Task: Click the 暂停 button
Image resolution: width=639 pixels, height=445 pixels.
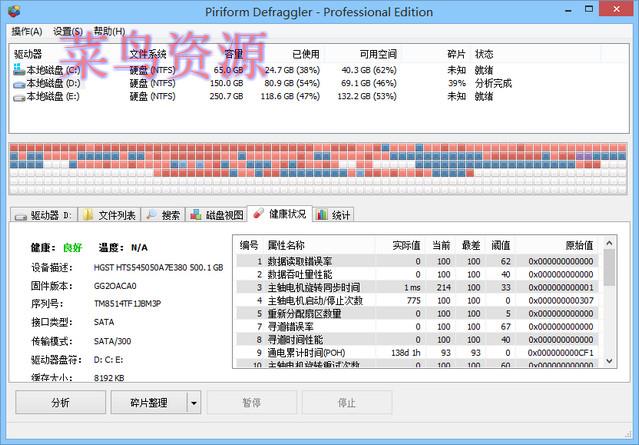Action: tap(251, 403)
